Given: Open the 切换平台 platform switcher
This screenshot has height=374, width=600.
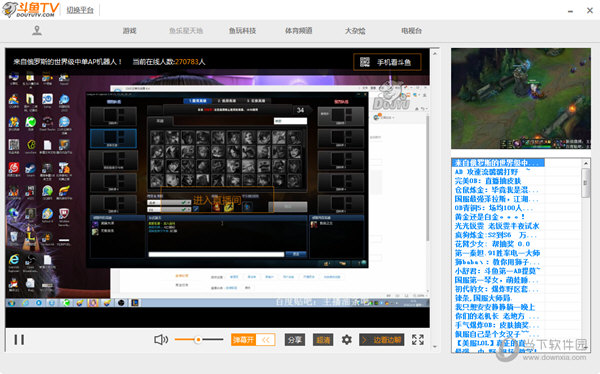Looking at the screenshot, I should click(80, 10).
